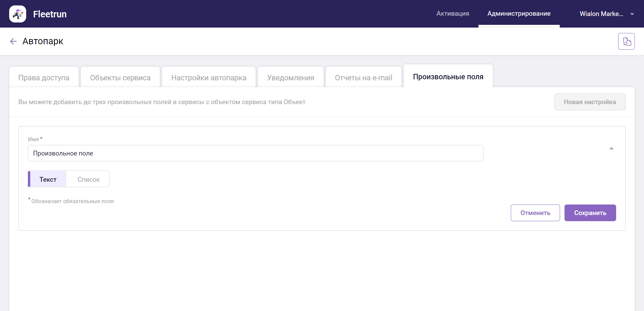644x311 pixels.
Task: Open the Администрирование section
Action: (519, 14)
